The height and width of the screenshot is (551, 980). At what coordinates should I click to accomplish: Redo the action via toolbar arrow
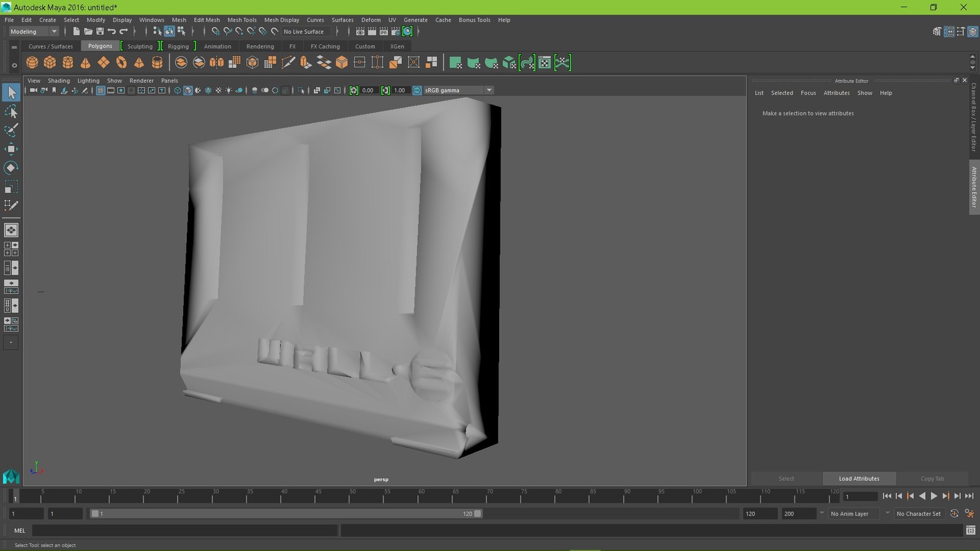[x=124, y=31]
